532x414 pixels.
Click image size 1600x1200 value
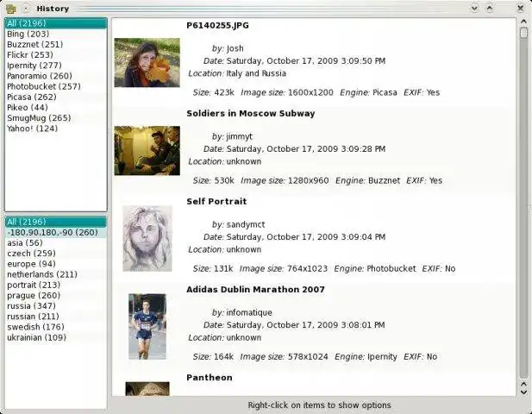pos(310,92)
